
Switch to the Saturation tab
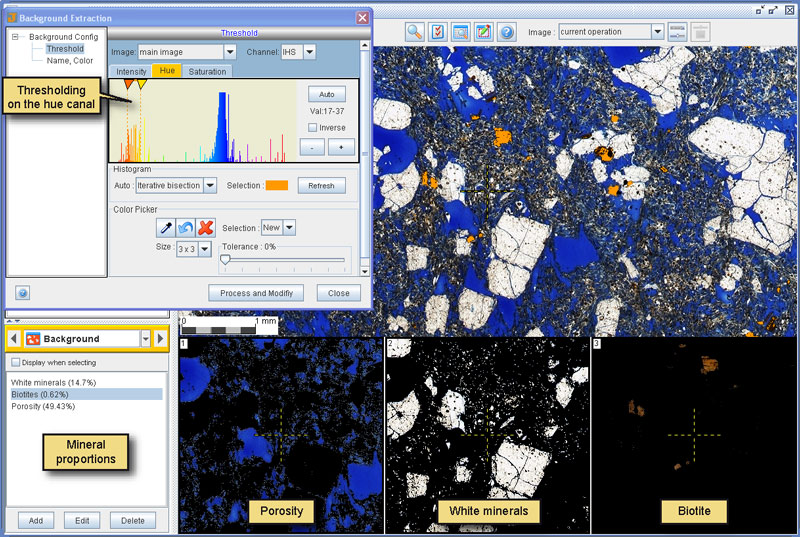pyautogui.click(x=207, y=71)
